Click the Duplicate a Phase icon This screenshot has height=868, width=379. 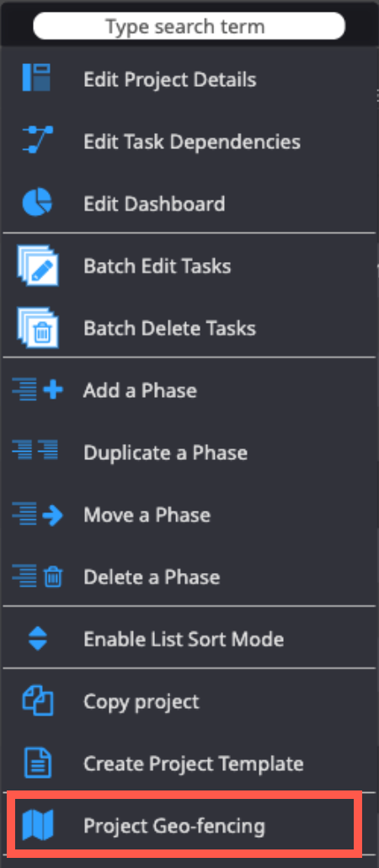[35, 453]
